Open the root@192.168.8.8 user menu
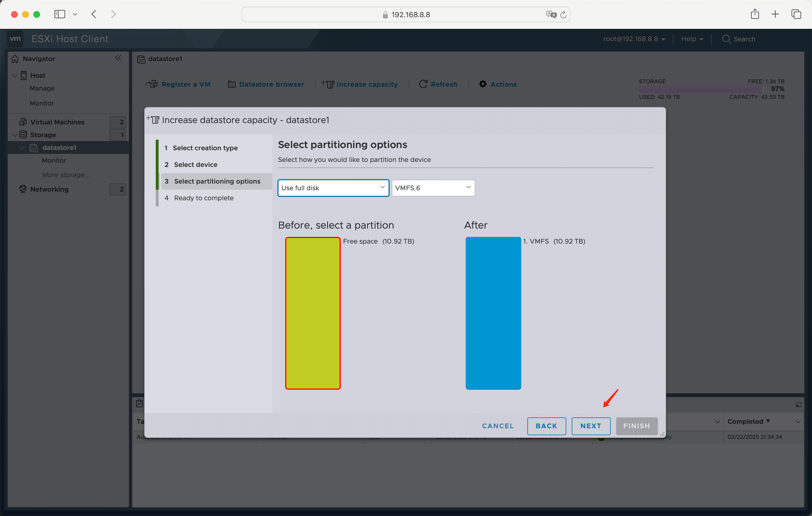The width and height of the screenshot is (812, 516). 634,39
